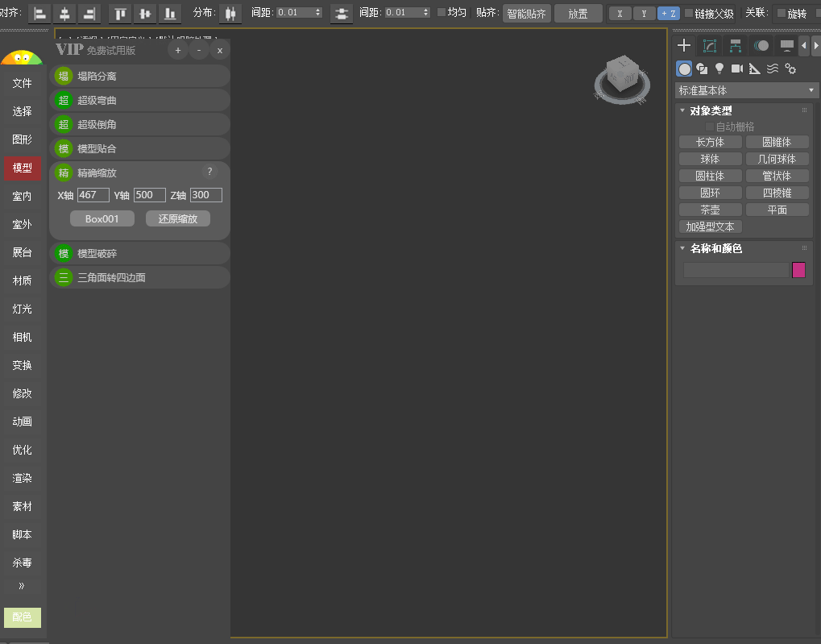Click the 还原缩放 button
Viewport: 821px width, 644px height.
(178, 218)
